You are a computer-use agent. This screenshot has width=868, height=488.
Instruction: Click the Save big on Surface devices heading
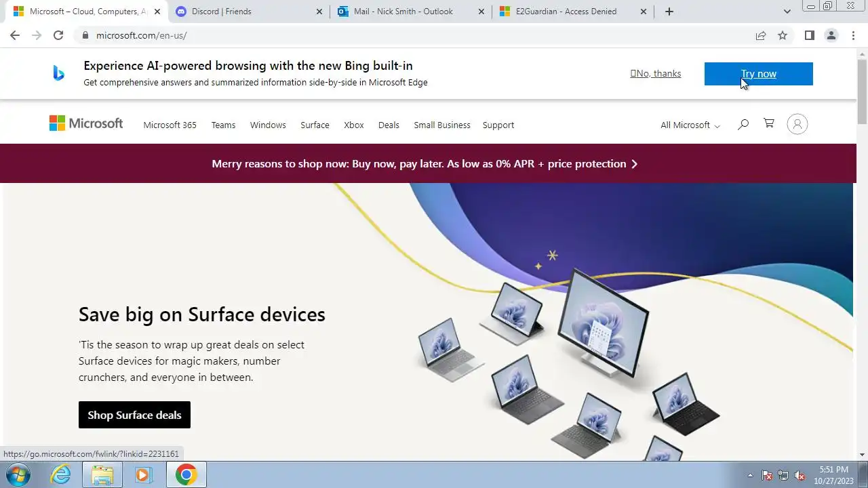(202, 314)
